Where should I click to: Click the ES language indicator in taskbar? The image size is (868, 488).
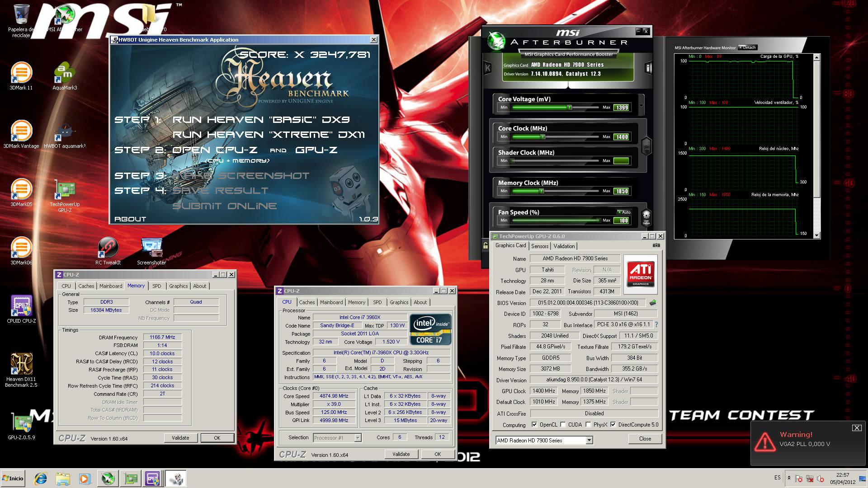(777, 478)
